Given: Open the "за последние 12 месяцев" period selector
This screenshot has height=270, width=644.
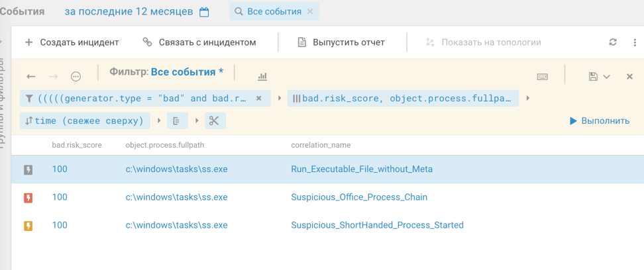Looking at the screenshot, I should click(129, 12).
